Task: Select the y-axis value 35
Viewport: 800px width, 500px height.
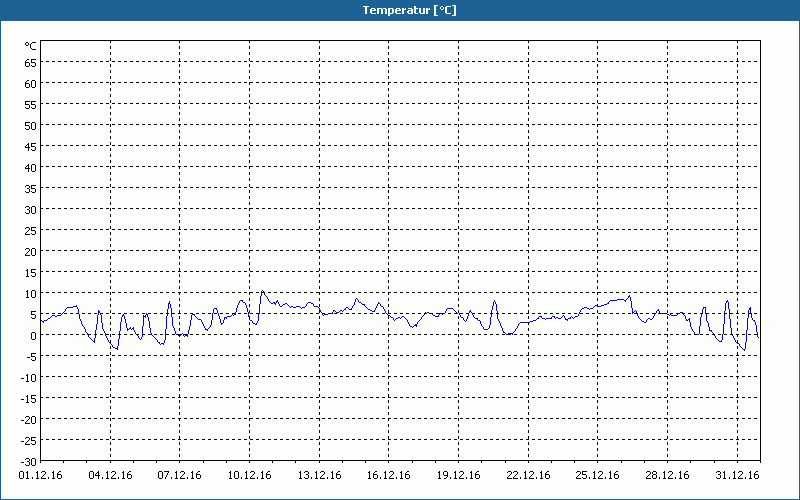Action: (31, 188)
